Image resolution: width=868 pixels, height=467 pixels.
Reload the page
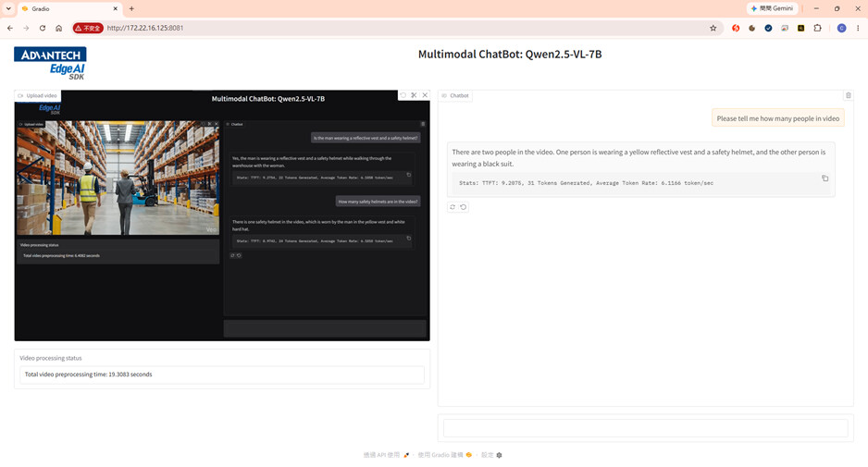pyautogui.click(x=42, y=28)
